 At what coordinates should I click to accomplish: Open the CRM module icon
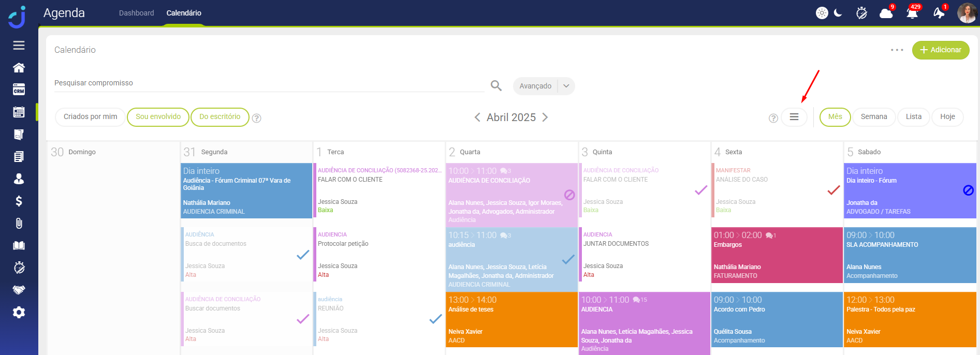19,90
